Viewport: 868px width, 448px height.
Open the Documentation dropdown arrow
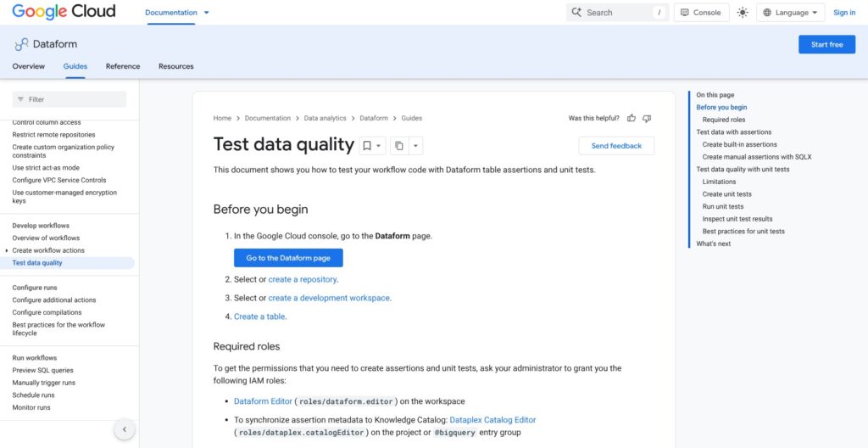(207, 12)
